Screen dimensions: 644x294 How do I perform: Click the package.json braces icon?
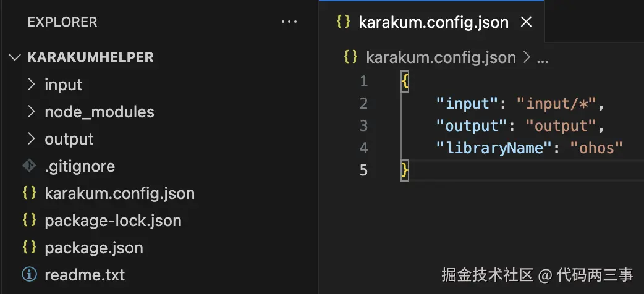pos(28,248)
